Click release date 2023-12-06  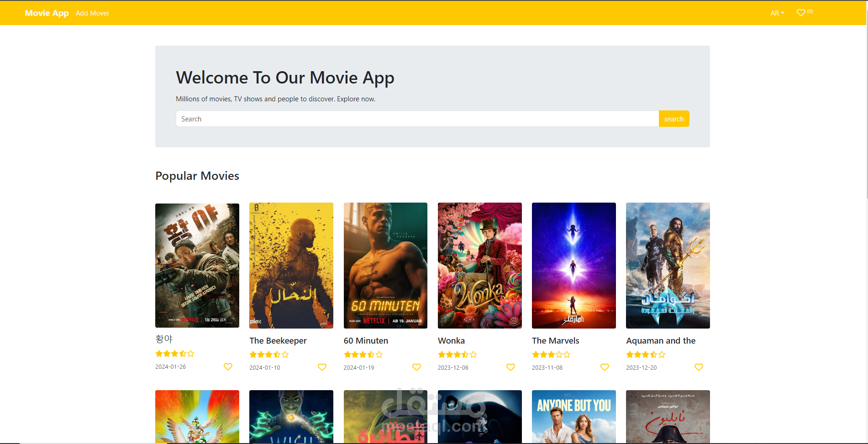[453, 367]
